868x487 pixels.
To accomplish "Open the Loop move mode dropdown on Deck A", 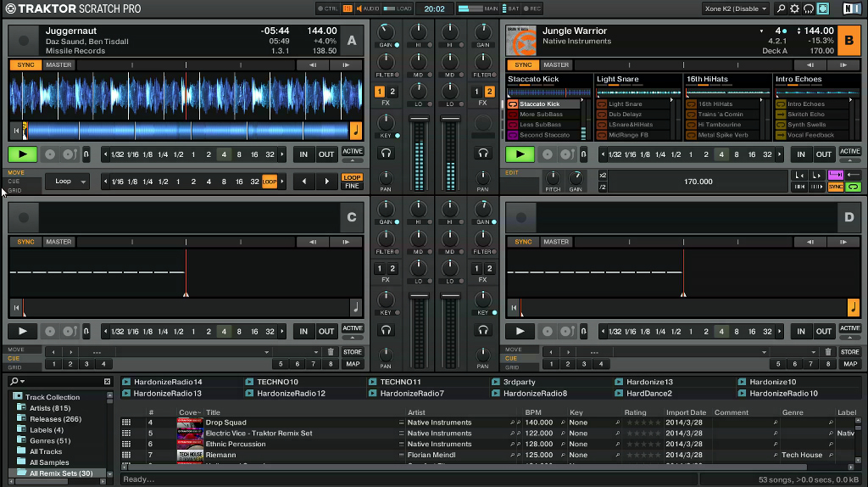I will pyautogui.click(x=68, y=182).
